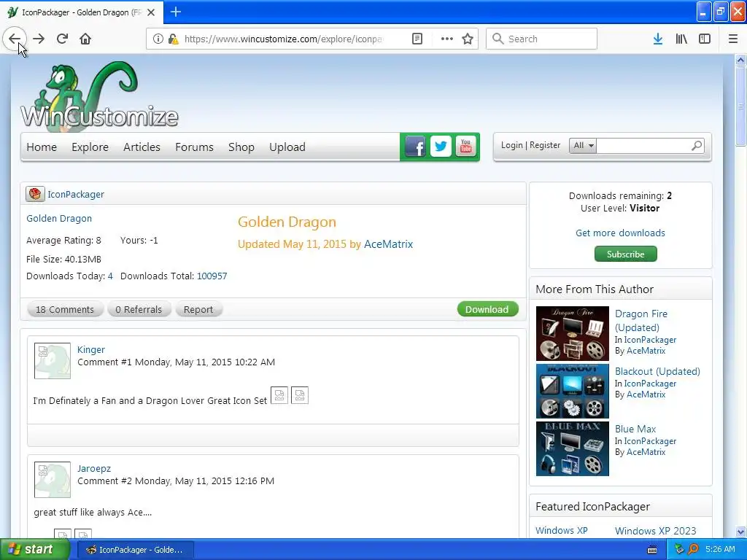Open the Dragon Fire (Updated) link
The height and width of the screenshot is (560, 747).
[x=641, y=321]
